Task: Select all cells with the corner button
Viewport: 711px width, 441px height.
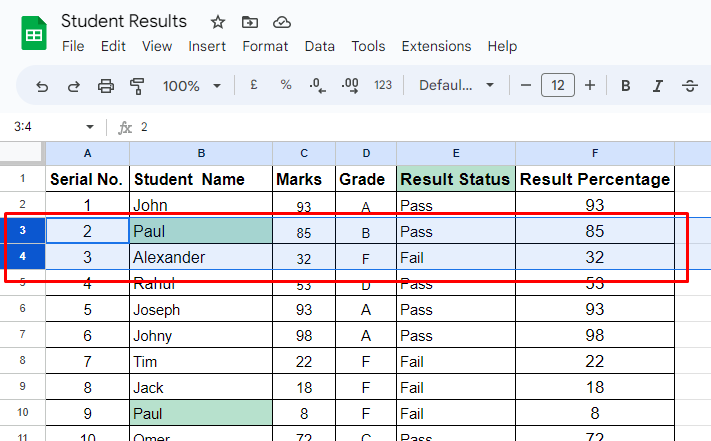Action: [22, 152]
